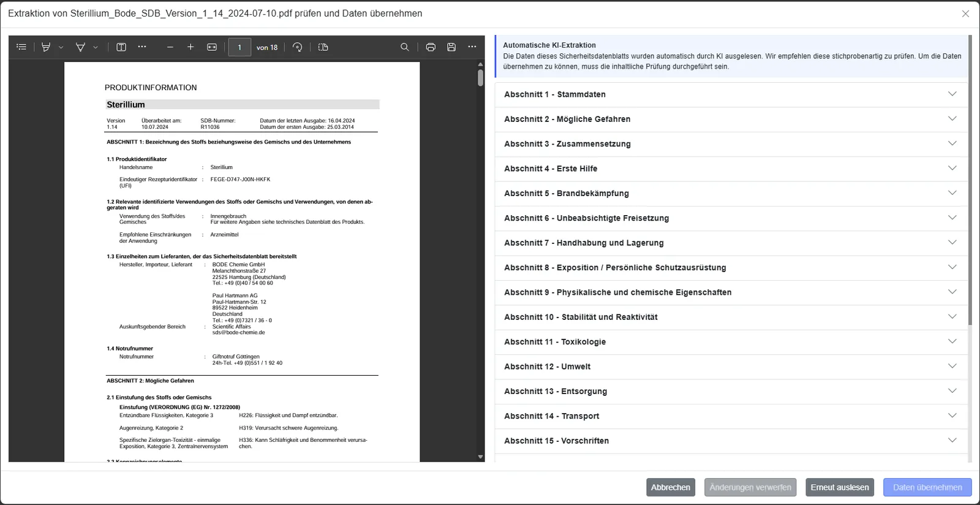Click Daten übernehmen button
This screenshot has width=980, height=505.
[927, 487]
